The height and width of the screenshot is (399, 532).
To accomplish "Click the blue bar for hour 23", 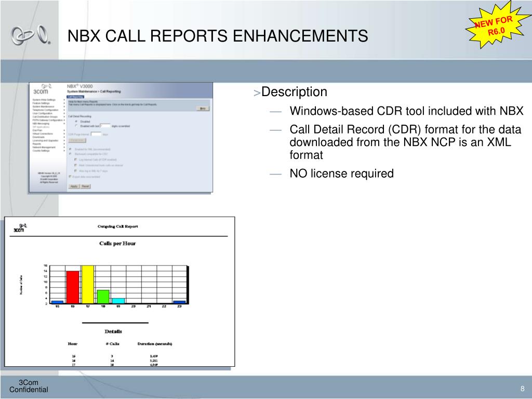I will click(179, 302).
